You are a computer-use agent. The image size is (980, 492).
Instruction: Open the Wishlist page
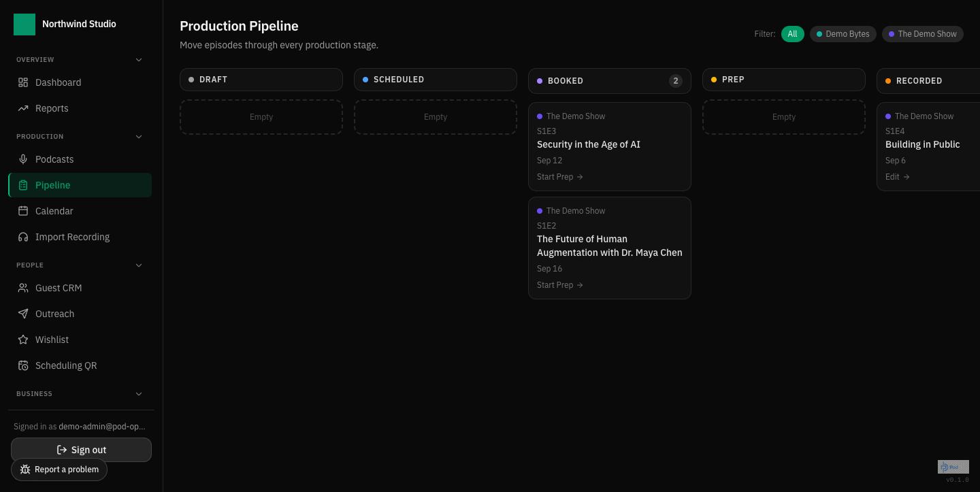(x=80, y=340)
